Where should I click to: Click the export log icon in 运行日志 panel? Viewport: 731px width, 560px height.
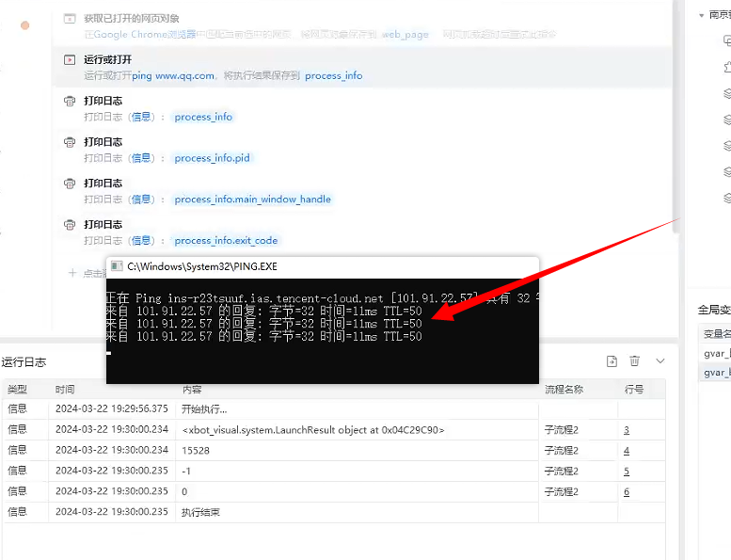pos(612,361)
